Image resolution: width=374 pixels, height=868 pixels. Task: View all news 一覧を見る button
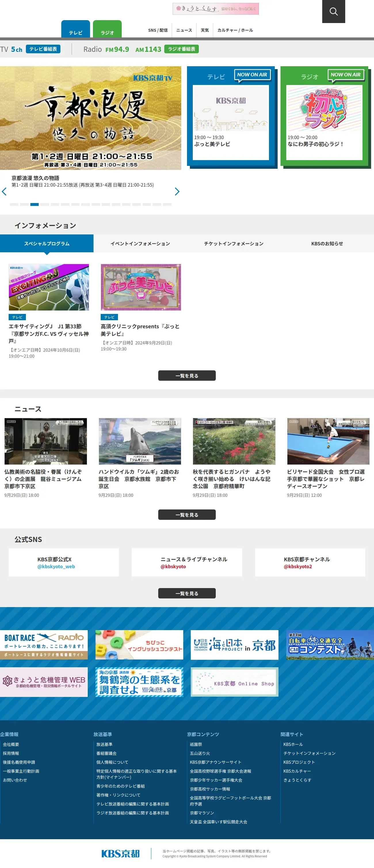pos(187,515)
